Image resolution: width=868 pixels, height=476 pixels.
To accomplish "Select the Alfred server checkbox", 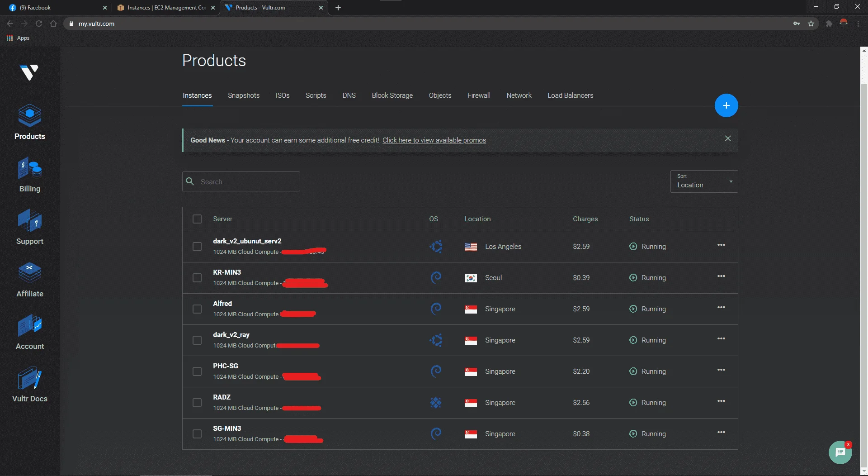I will [x=197, y=309].
